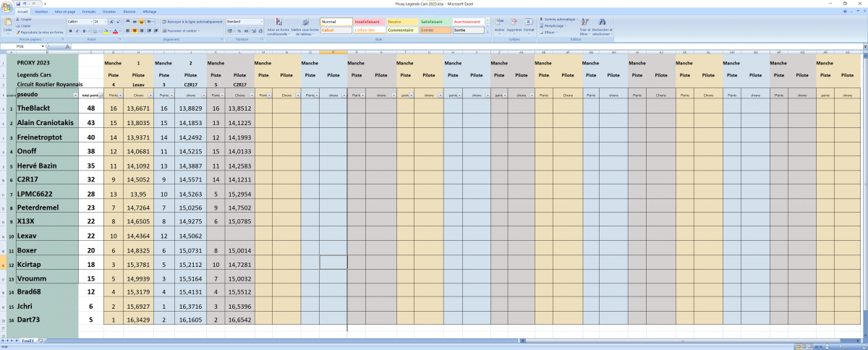
Task: Save the workbook from the quick access toolbar
Action: [x=18, y=4]
